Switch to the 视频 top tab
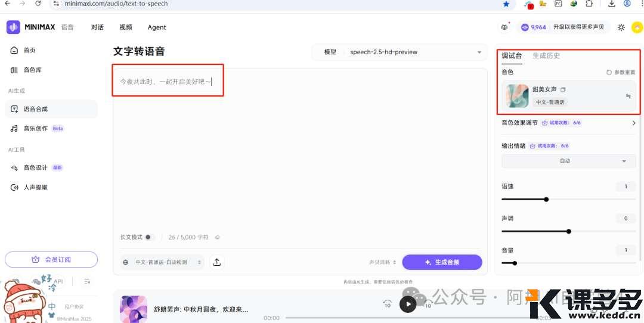 pos(126,27)
